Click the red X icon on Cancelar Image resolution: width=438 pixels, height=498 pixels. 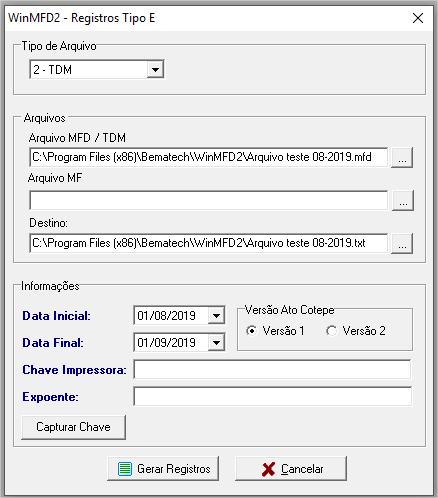click(x=268, y=469)
